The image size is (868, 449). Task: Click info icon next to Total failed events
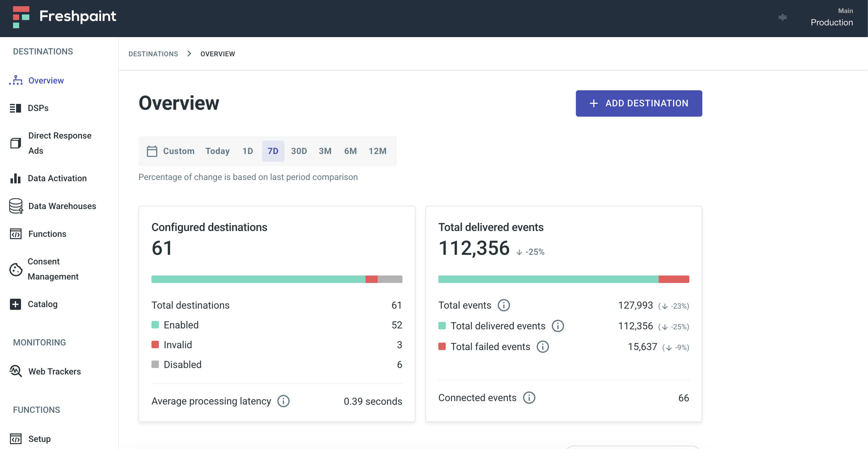tap(542, 347)
